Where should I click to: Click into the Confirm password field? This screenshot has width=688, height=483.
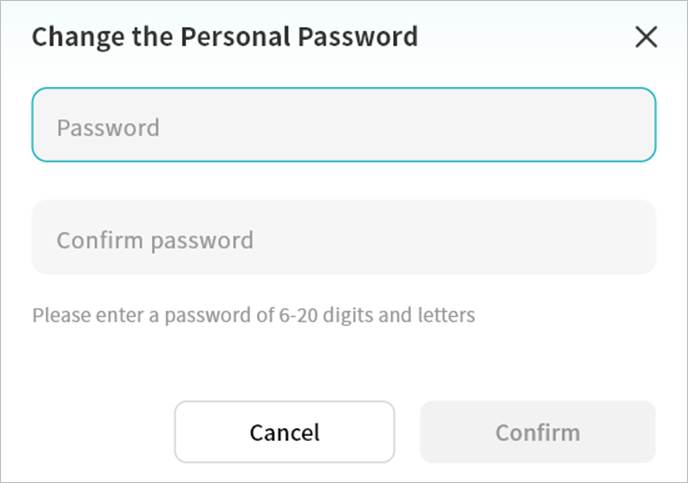343,238
